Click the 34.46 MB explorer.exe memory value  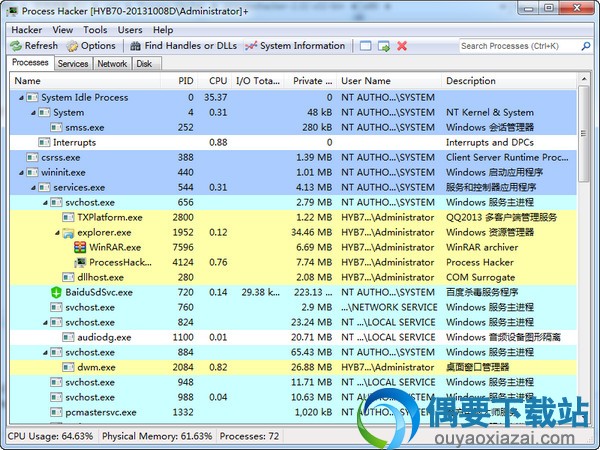[x=311, y=232]
